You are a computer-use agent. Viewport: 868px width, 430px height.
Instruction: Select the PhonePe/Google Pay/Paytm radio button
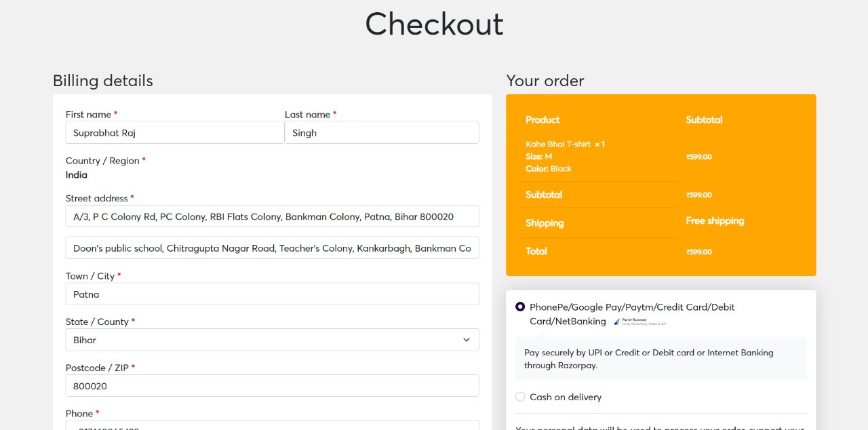point(520,307)
